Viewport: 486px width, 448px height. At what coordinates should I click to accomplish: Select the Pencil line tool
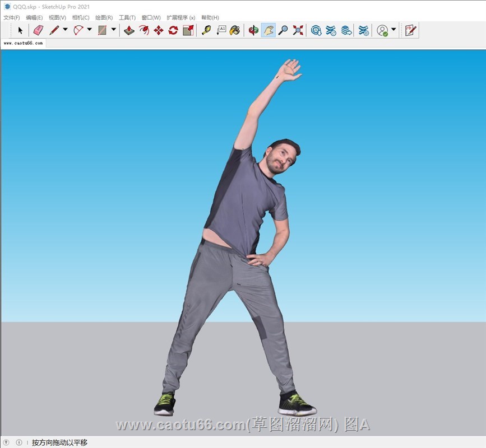tap(54, 30)
